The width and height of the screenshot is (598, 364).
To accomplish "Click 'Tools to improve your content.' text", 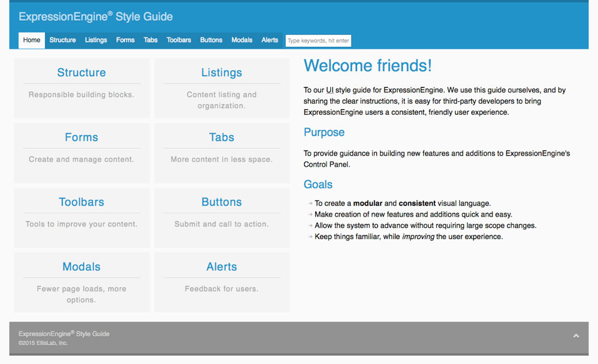I will [82, 224].
